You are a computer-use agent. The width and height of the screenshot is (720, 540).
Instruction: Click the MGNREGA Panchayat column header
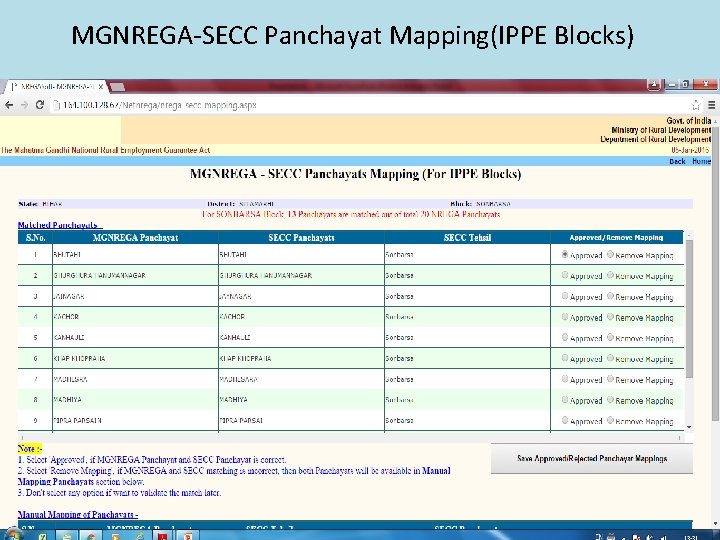(135, 237)
